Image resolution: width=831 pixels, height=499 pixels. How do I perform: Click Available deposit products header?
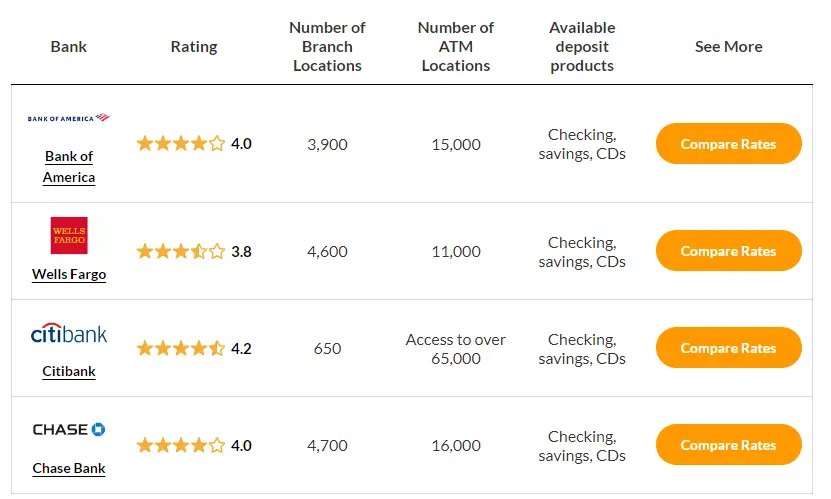(x=582, y=47)
